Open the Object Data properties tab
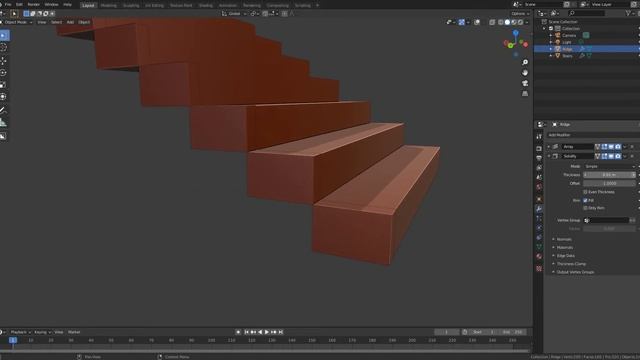The width and height of the screenshot is (640, 360). pos(539,247)
